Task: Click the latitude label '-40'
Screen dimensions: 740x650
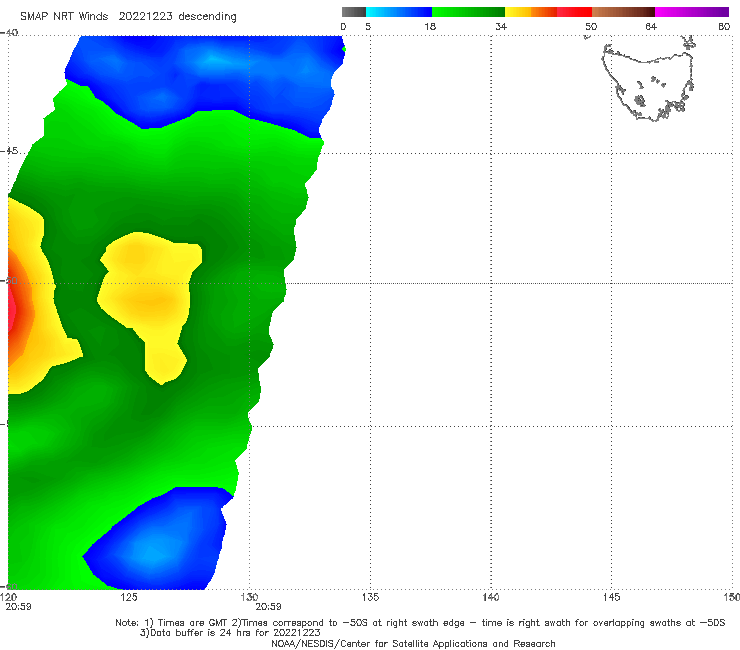Action: tap(9, 33)
